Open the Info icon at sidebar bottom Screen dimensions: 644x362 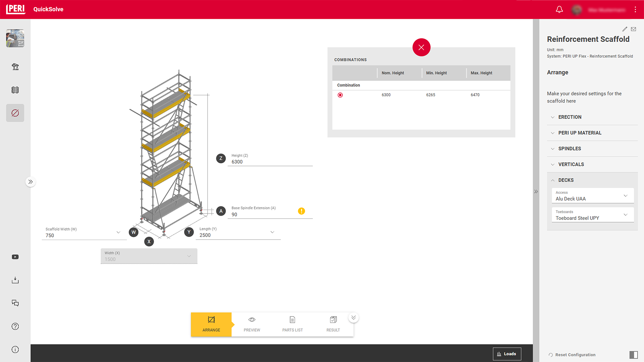point(15,349)
